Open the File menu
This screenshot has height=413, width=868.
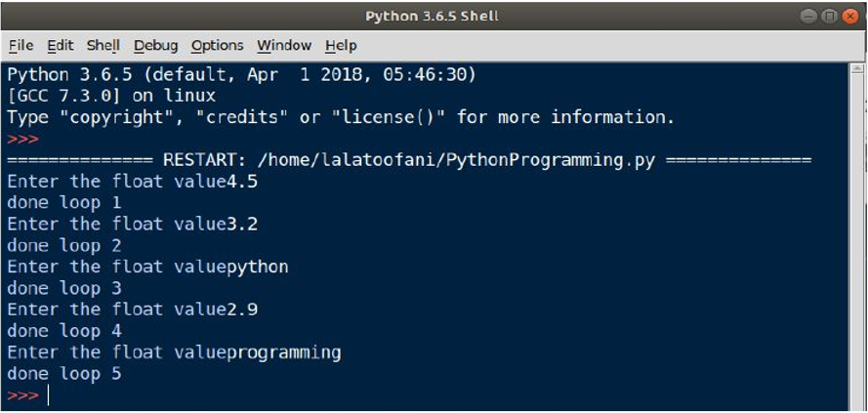21,45
